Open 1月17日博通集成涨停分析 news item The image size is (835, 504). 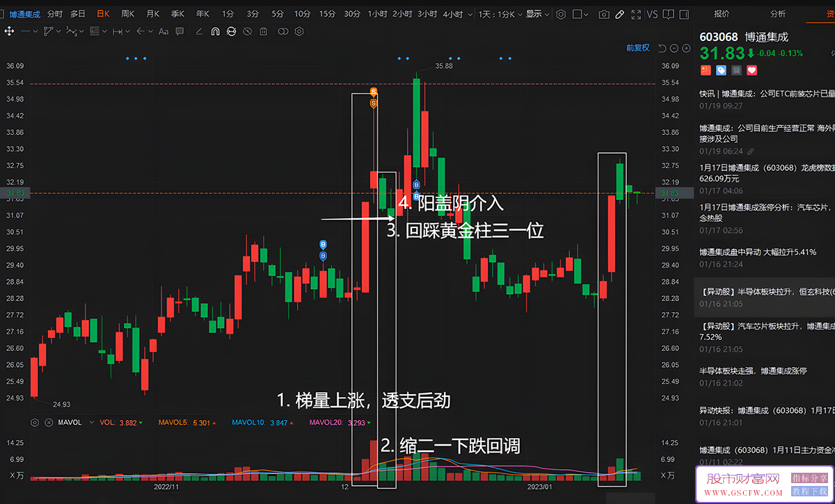(x=765, y=213)
